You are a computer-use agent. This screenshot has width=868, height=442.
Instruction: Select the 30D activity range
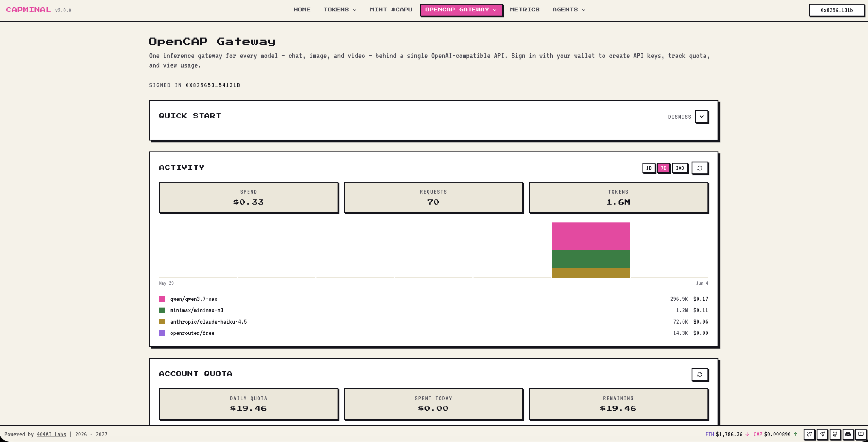click(680, 168)
